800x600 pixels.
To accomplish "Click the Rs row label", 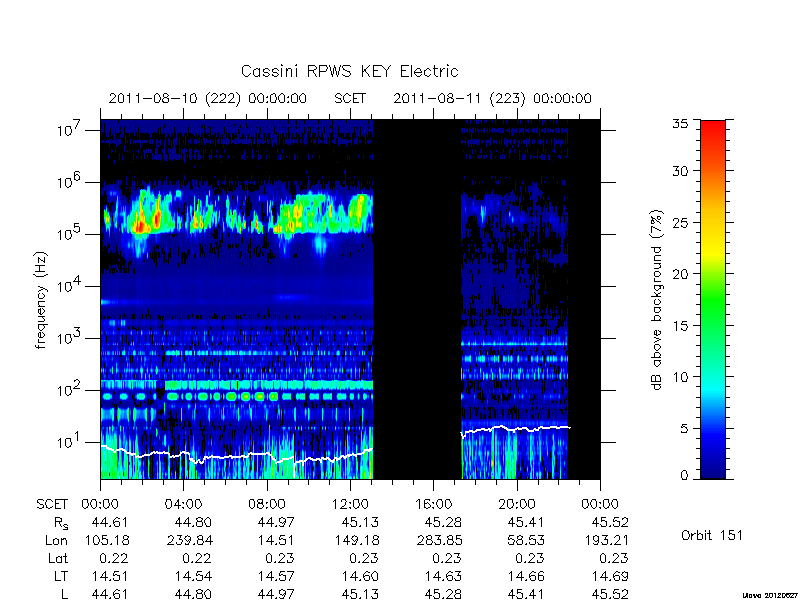I will (x=60, y=523).
